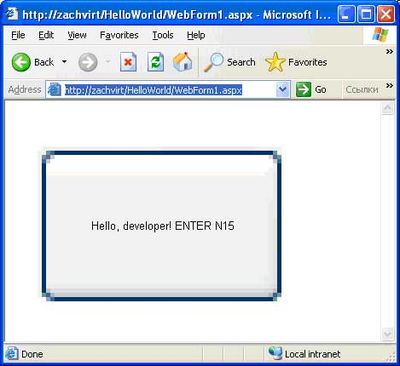Screen dimensions: 400x366
Task: Expand Back button history dropdown arrow
Action: tap(64, 62)
